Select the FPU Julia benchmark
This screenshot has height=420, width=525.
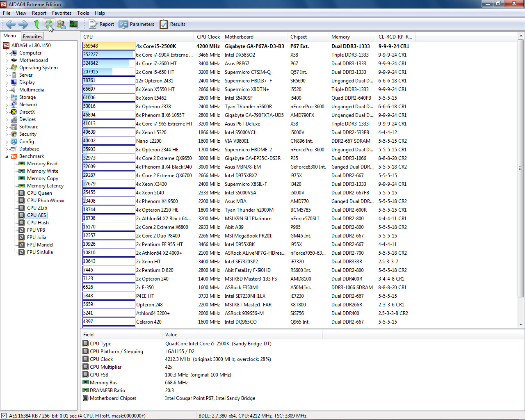pos(37,237)
